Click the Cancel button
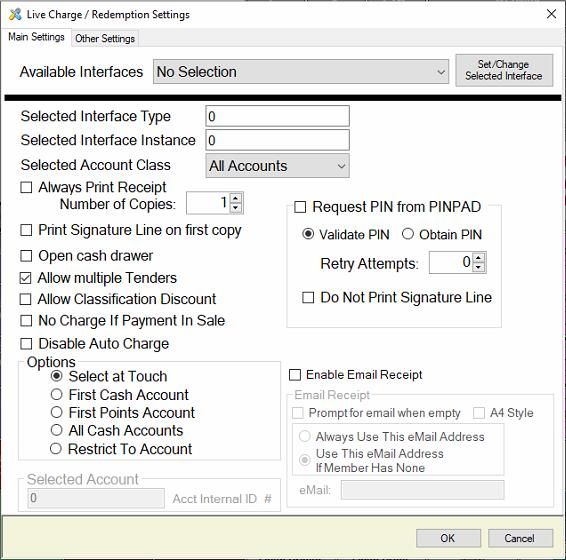 coord(520,538)
